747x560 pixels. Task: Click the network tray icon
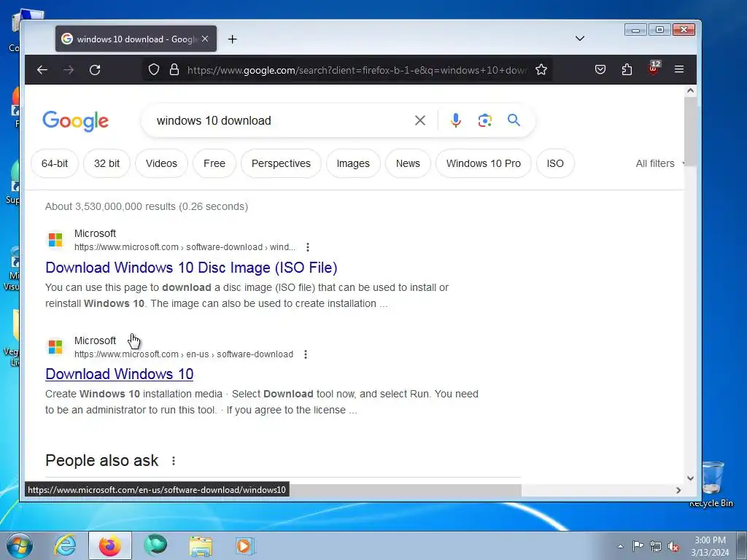coord(656,546)
